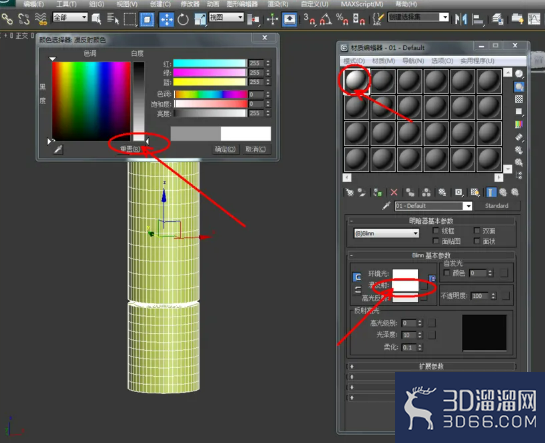The image size is (545, 443).
Task: Pick material from object with eyedropper
Action: click(x=386, y=206)
